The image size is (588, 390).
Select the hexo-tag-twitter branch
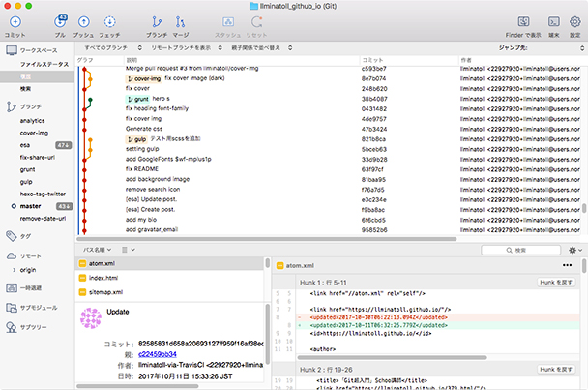(43, 195)
